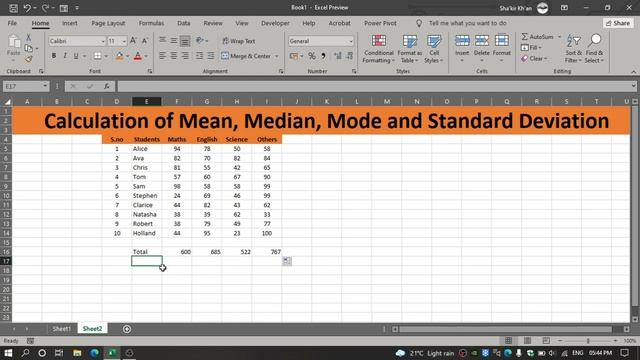Open the Fill button menu

coord(531,48)
